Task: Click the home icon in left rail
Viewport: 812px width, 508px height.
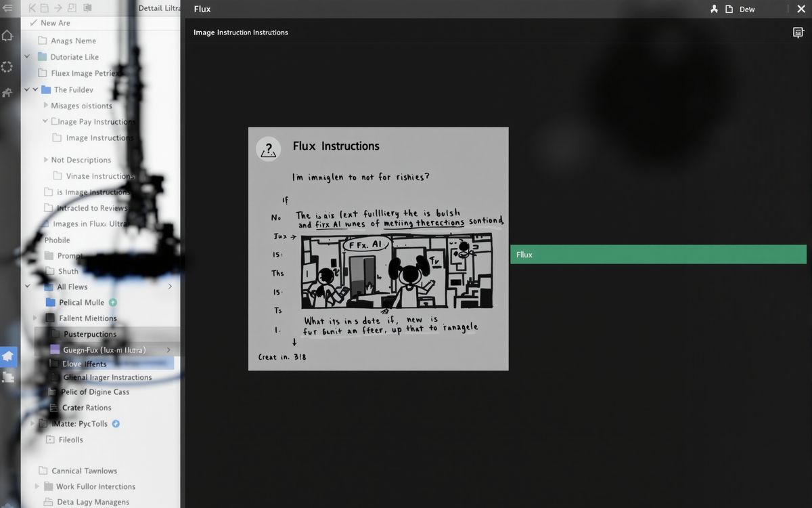Action: pyautogui.click(x=7, y=36)
